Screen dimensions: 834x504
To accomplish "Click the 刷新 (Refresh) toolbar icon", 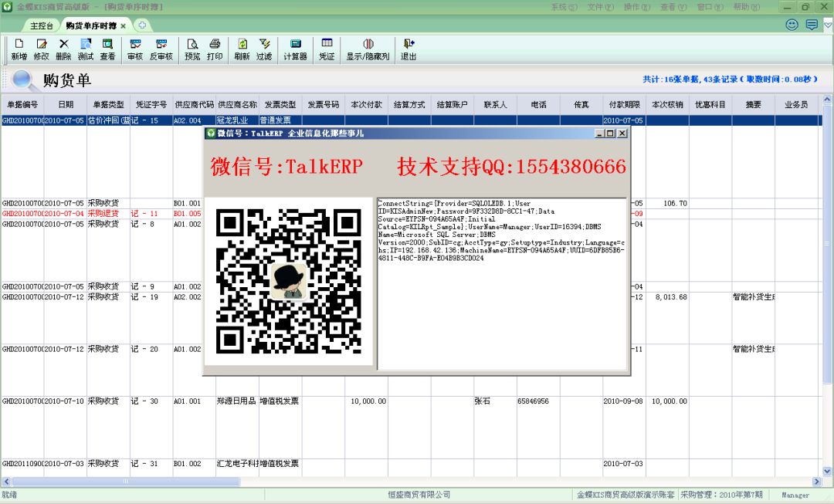I will [x=242, y=50].
